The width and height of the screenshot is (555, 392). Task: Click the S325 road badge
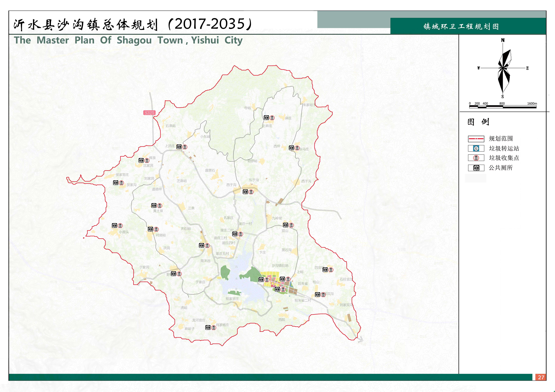149,113
